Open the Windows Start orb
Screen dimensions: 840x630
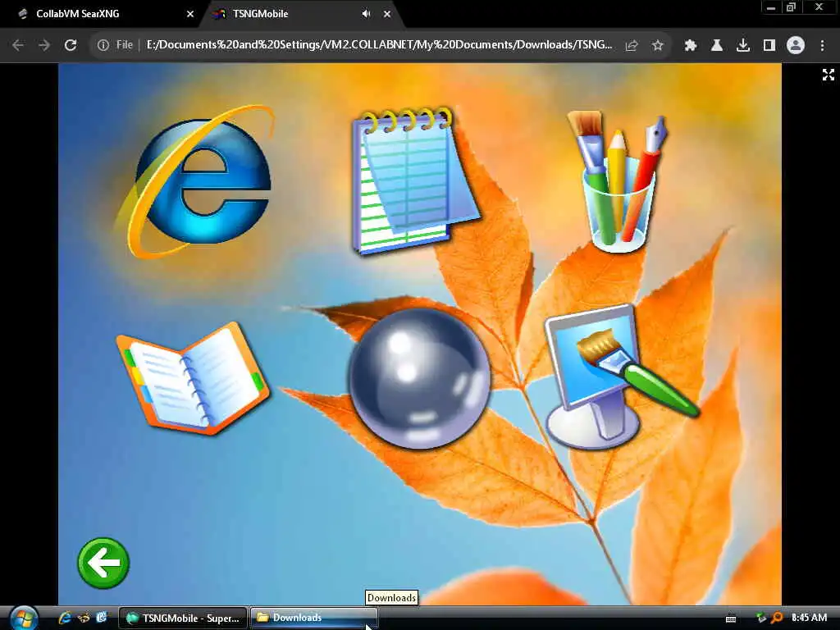pyautogui.click(x=24, y=619)
